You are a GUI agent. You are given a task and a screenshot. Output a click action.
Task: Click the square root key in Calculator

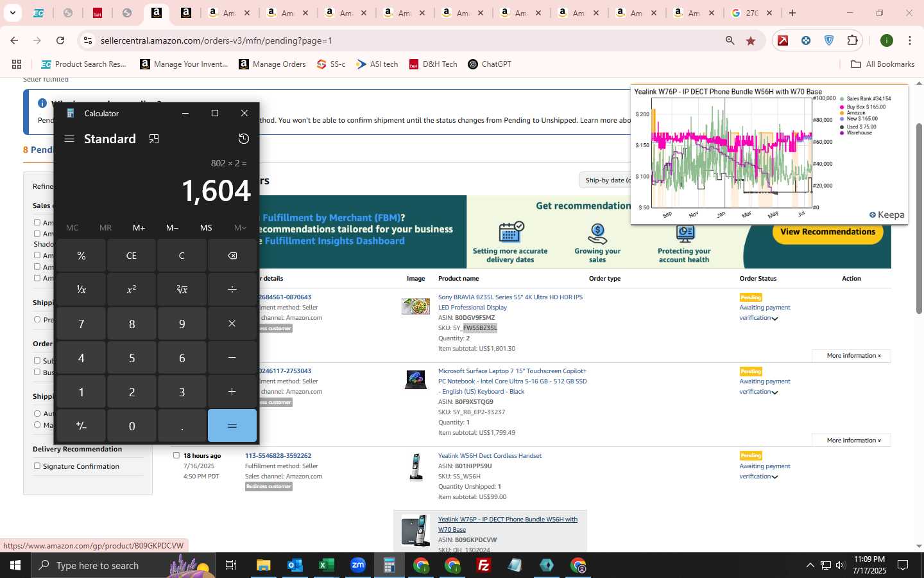182,290
